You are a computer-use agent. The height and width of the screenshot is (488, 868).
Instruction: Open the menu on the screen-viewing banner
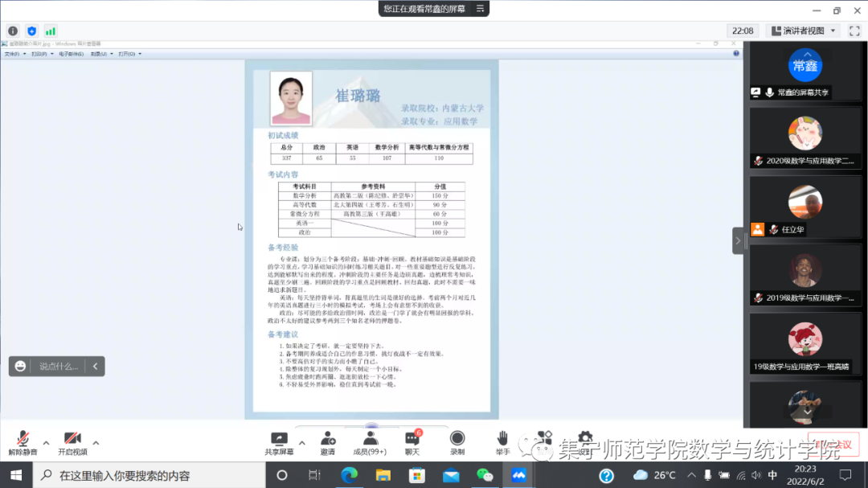tap(481, 9)
